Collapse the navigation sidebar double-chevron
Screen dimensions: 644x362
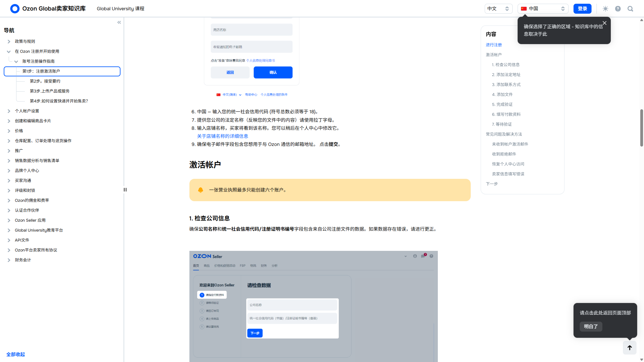[119, 22]
